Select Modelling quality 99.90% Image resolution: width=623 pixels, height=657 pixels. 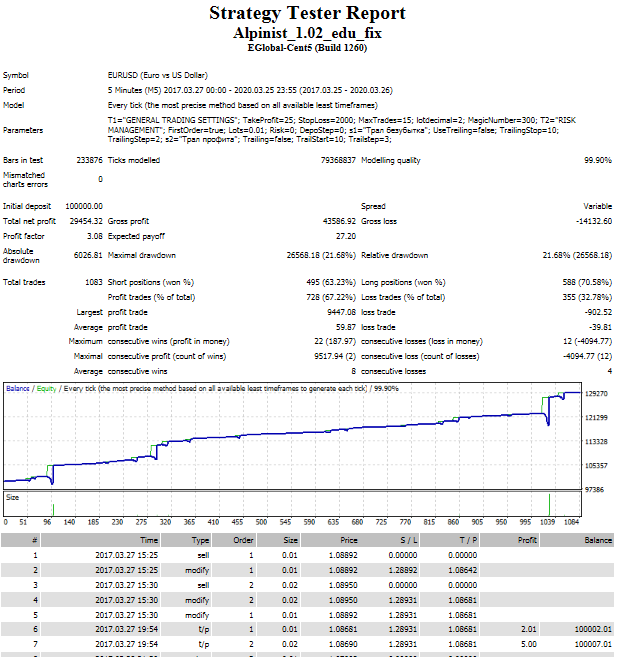tap(598, 160)
